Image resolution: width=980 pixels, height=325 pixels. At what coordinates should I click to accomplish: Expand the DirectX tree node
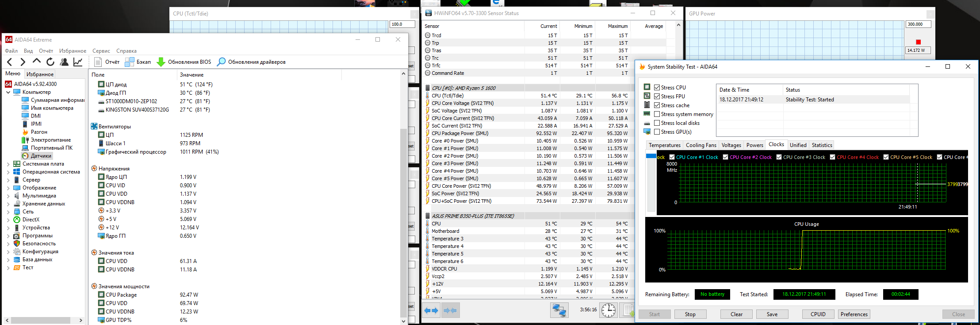pyautogui.click(x=8, y=220)
